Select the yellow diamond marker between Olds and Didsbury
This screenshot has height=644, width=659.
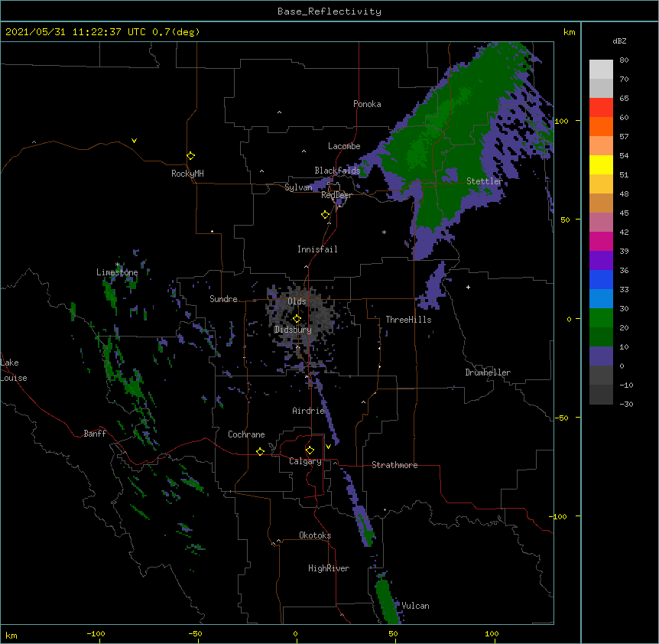[297, 319]
